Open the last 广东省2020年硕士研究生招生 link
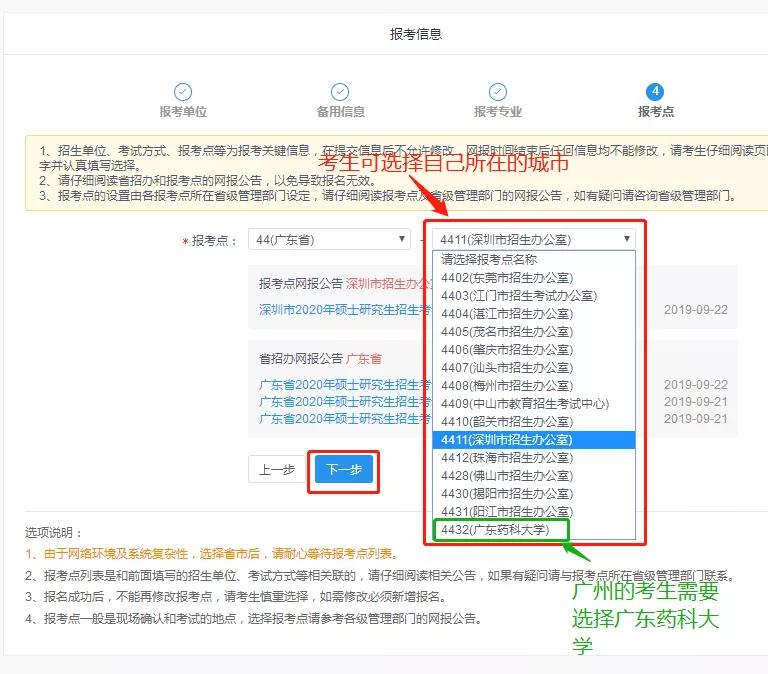The width and height of the screenshot is (768, 674). (x=345, y=419)
